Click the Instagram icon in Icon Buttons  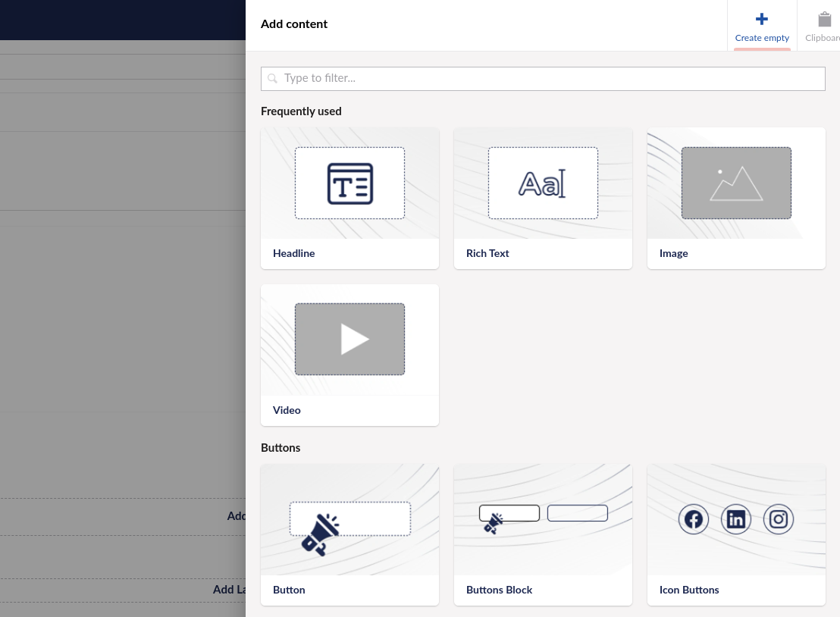click(x=778, y=519)
